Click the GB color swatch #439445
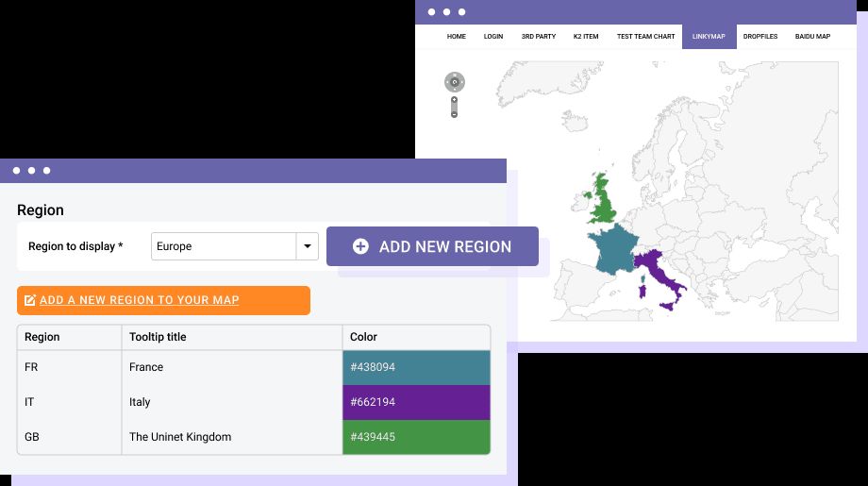The width and height of the screenshot is (868, 486). click(416, 437)
